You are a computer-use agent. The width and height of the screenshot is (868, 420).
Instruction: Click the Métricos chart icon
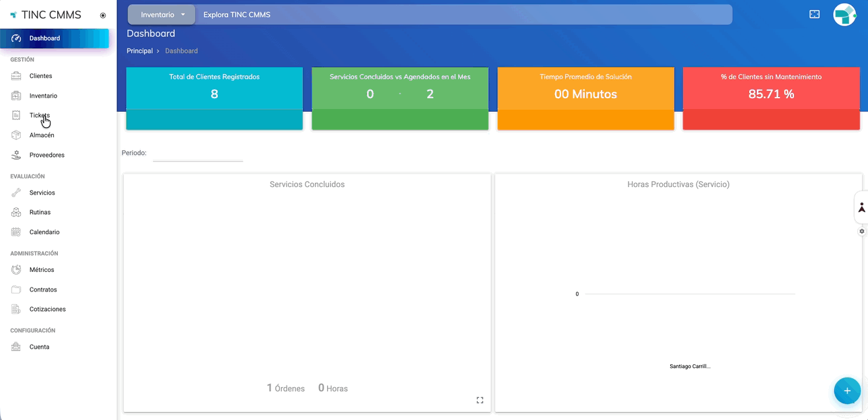(x=16, y=270)
